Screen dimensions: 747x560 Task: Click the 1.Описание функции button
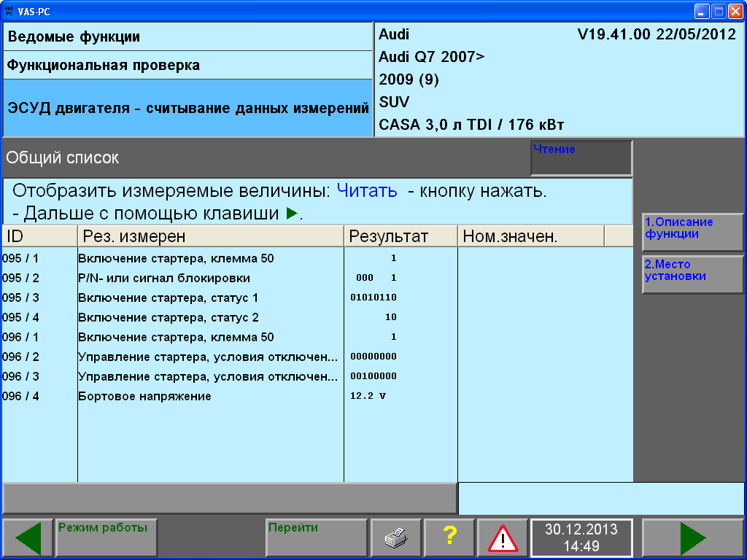pyautogui.click(x=692, y=232)
